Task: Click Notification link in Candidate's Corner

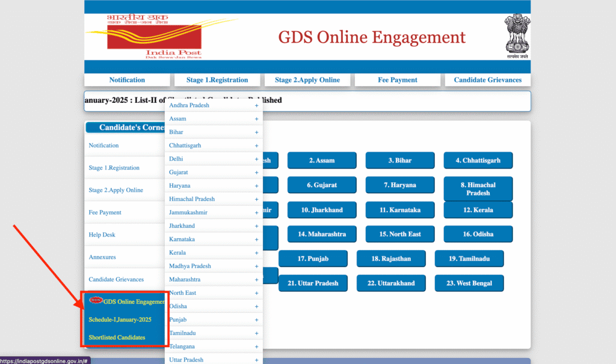Action: (x=103, y=146)
